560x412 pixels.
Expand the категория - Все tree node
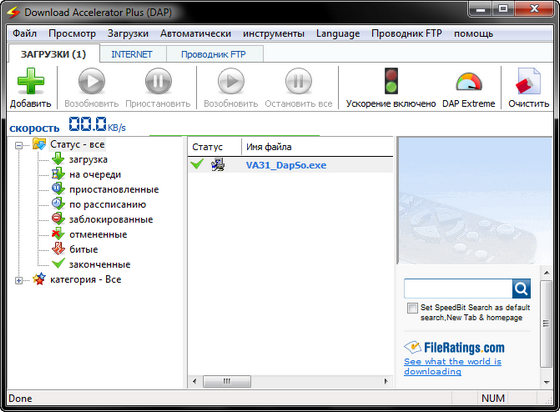[x=19, y=281]
